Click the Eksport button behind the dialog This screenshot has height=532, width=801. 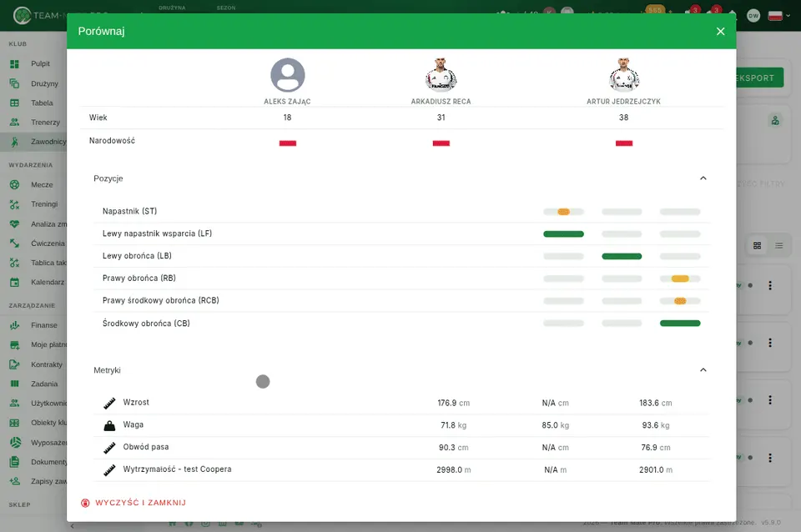759,78
